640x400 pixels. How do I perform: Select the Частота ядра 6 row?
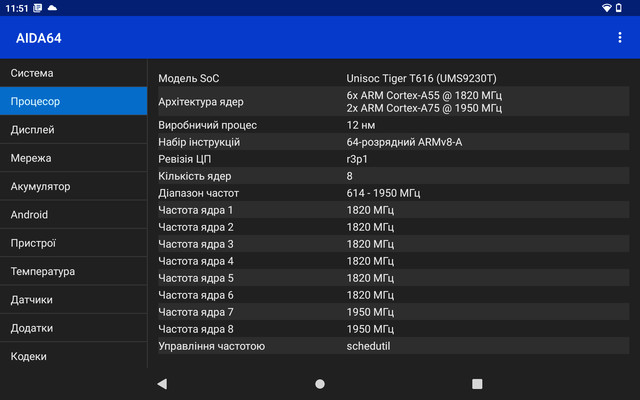point(393,295)
